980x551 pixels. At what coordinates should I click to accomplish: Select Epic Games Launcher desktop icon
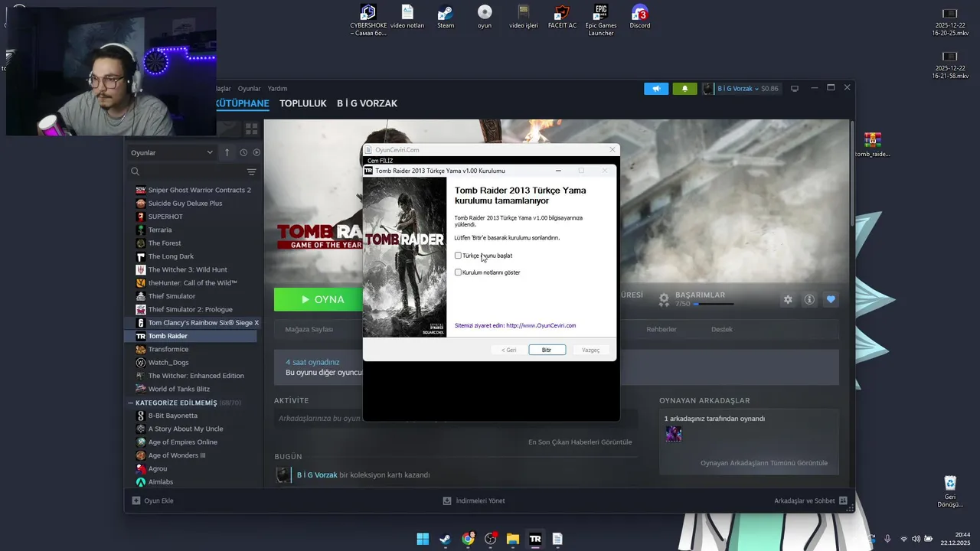coord(601,20)
